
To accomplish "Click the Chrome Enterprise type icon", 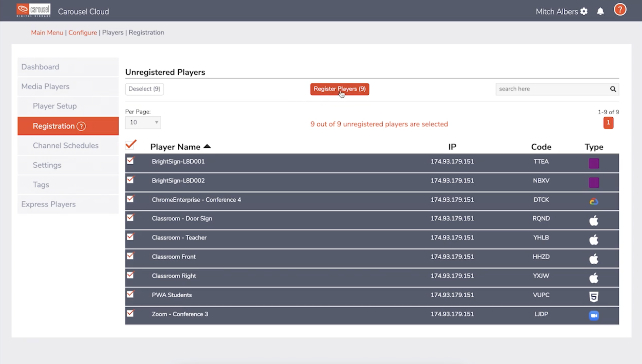I will (x=594, y=201).
